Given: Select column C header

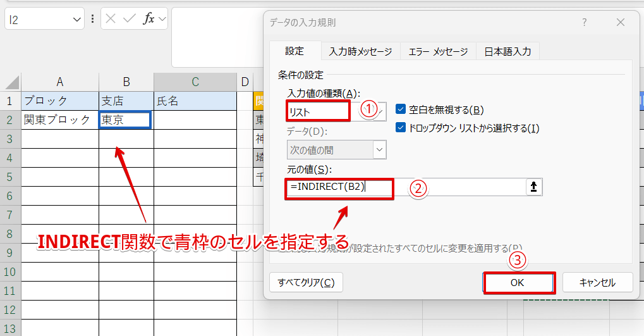Looking at the screenshot, I should point(195,82).
